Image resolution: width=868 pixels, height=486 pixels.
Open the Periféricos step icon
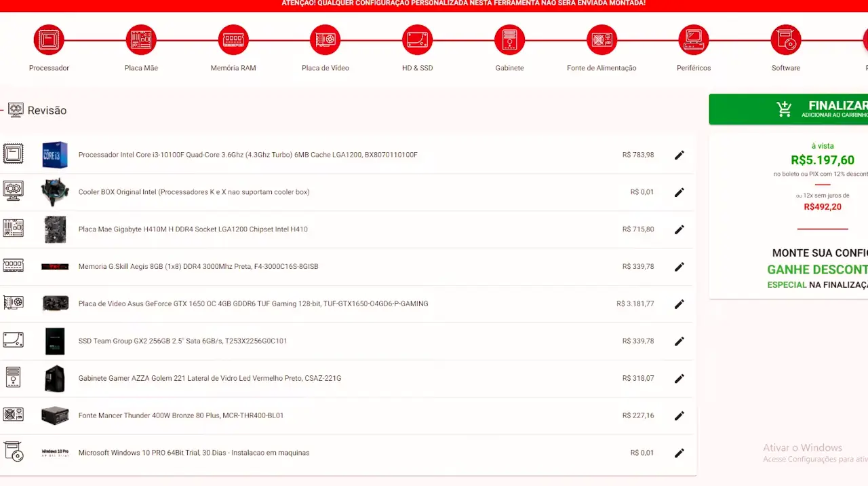[x=694, y=40]
